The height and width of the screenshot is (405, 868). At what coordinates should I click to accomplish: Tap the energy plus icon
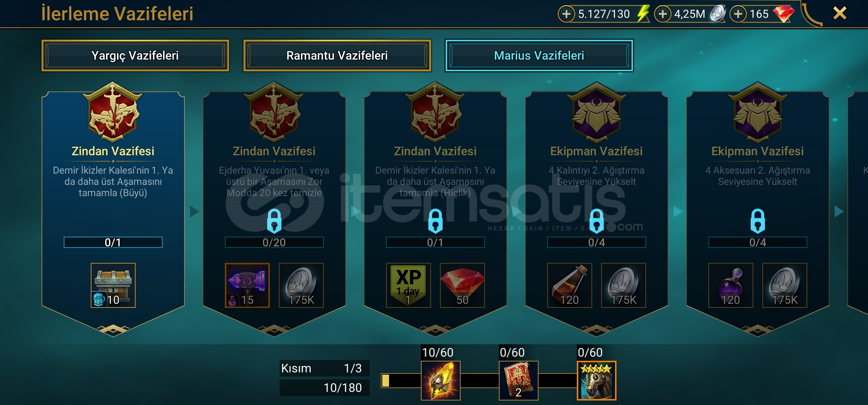(567, 14)
